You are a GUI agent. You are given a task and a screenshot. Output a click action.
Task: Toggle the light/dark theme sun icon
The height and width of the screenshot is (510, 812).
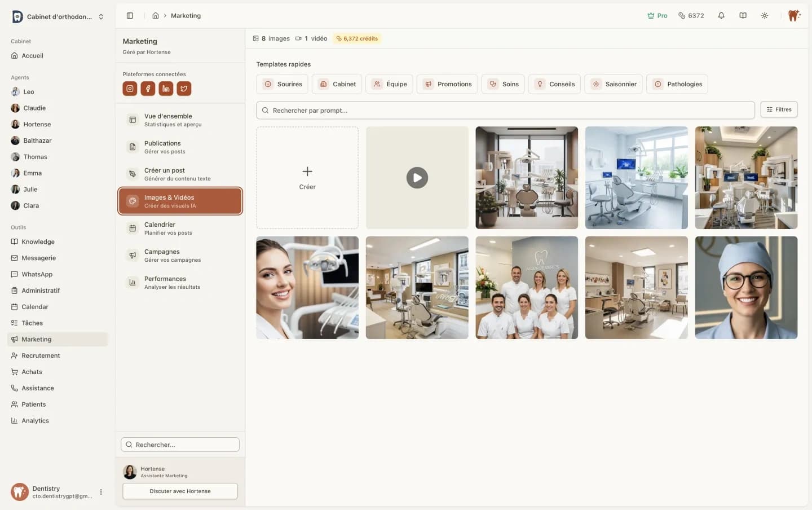click(x=764, y=16)
